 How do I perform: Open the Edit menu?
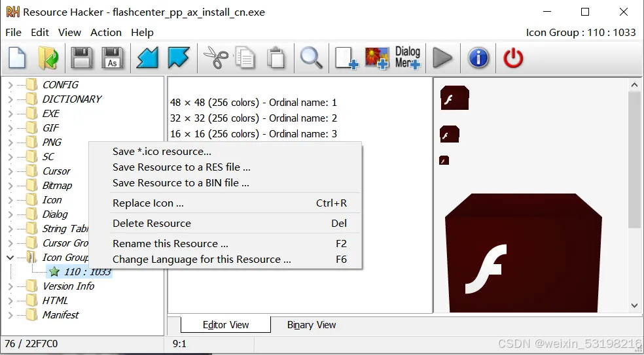(40, 33)
